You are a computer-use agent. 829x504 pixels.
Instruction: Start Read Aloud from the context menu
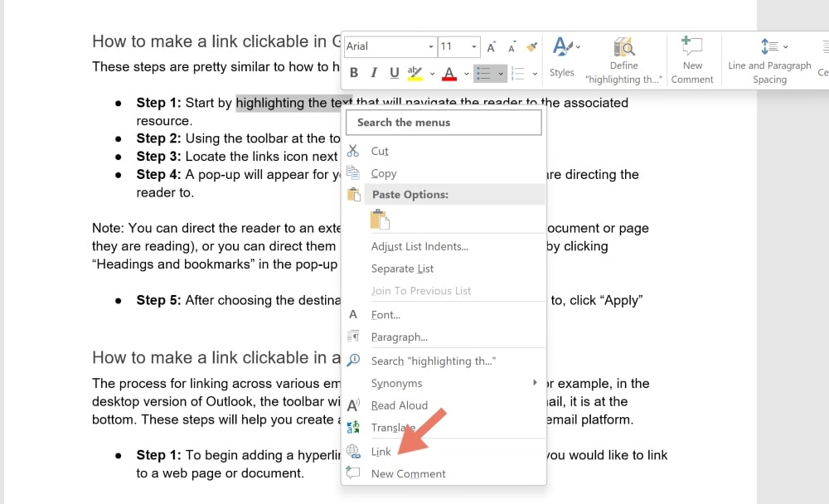(400, 405)
